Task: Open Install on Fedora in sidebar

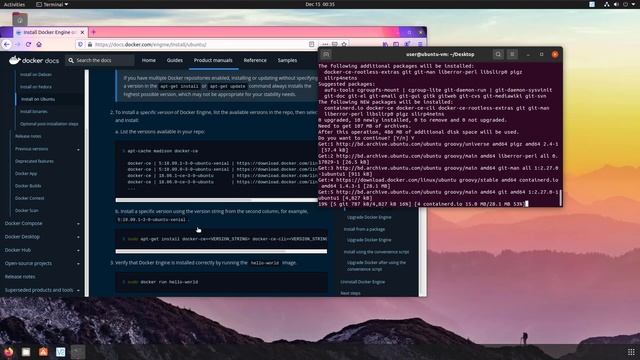Action: [x=36, y=87]
